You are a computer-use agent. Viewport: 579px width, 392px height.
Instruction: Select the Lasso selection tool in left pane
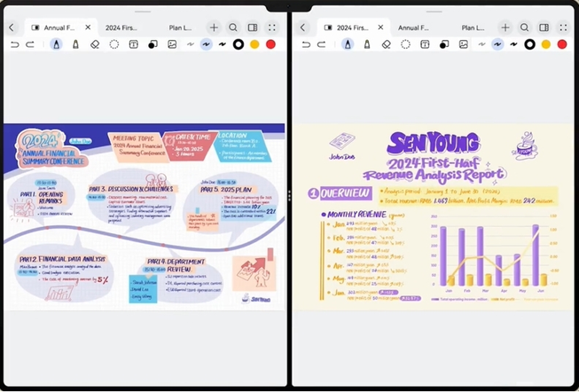click(x=114, y=44)
